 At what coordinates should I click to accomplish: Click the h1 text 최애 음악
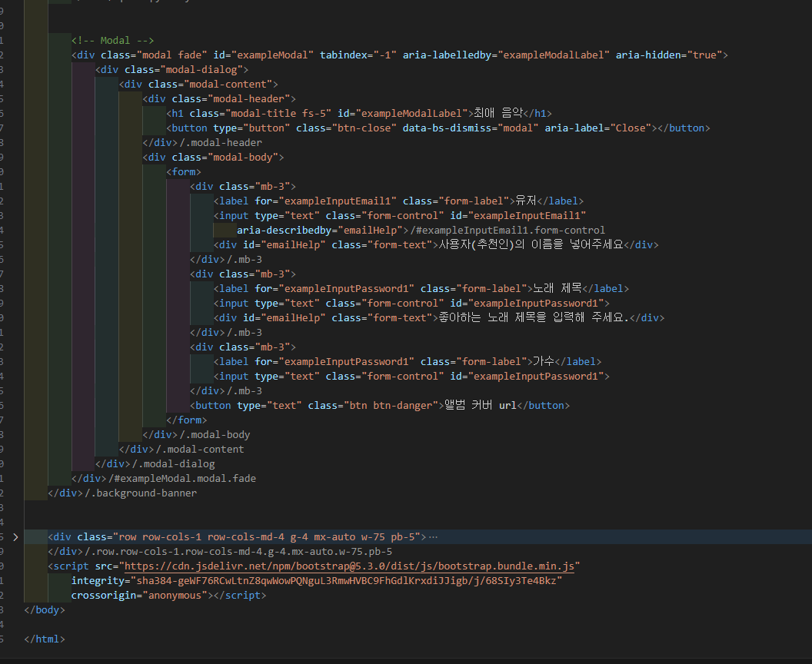click(498, 113)
